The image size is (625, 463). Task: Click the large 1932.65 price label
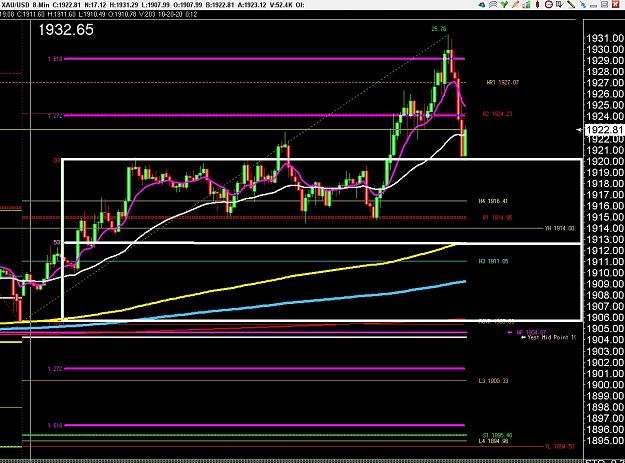coord(66,30)
